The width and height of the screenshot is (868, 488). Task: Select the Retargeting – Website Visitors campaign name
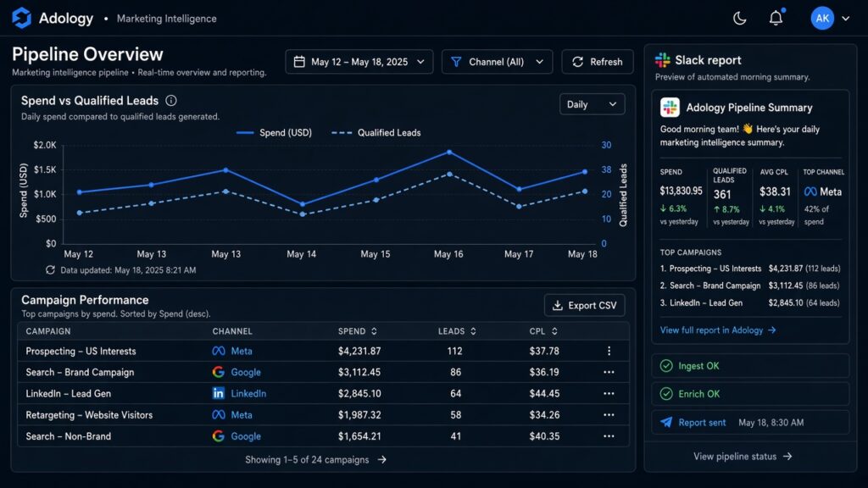pyautogui.click(x=89, y=414)
